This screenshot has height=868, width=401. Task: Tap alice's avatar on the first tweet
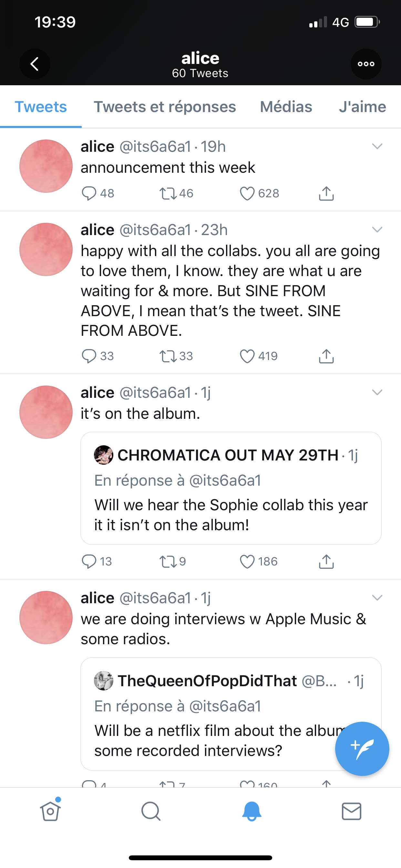(46, 166)
